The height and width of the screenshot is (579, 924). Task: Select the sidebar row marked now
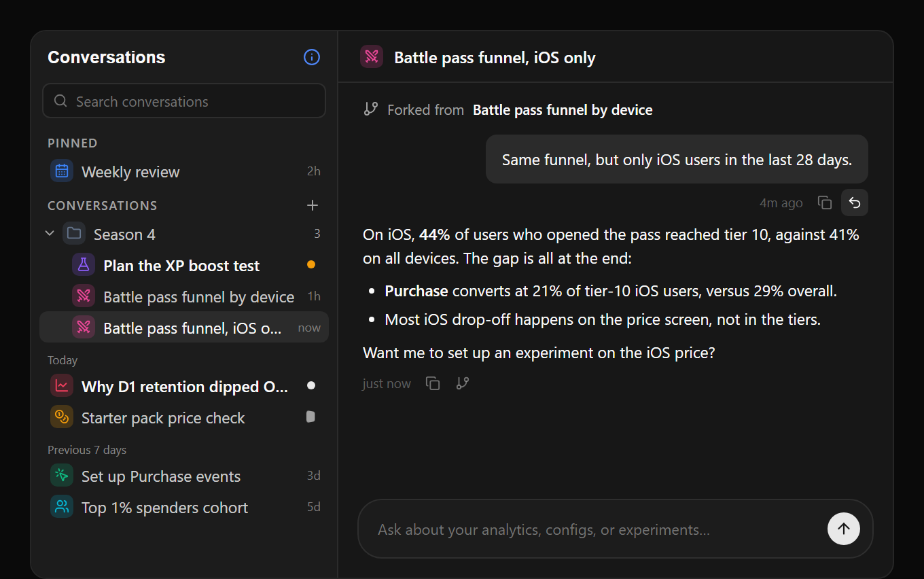pyautogui.click(x=184, y=328)
